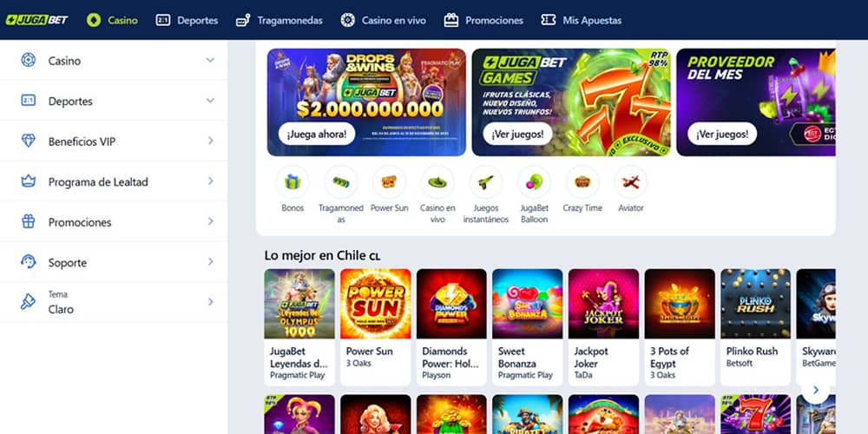
Task: Switch the Tema Claro theme setting
Action: [x=114, y=302]
